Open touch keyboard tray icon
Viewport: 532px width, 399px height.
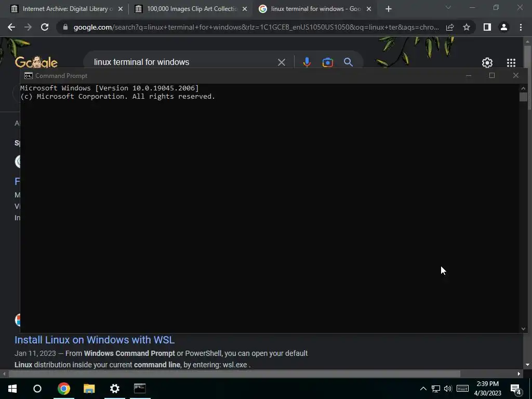462,389
